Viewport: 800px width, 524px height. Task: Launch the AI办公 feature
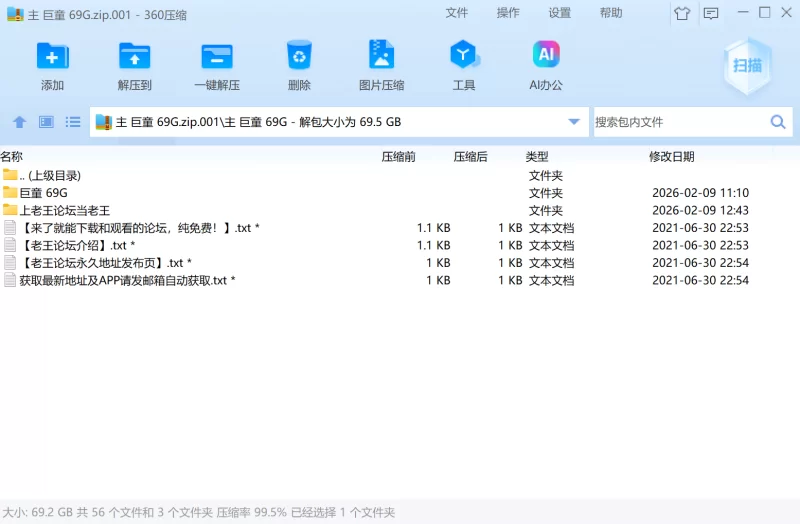point(545,56)
